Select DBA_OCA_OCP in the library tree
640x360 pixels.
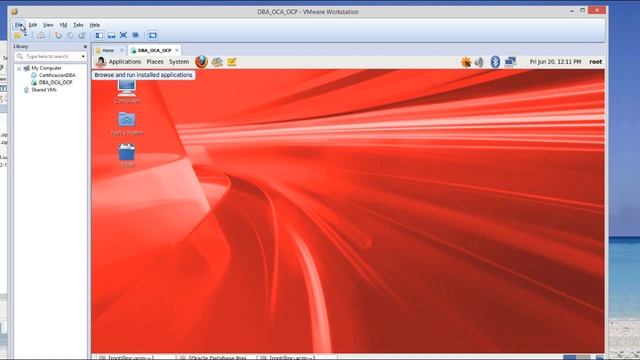(55, 82)
